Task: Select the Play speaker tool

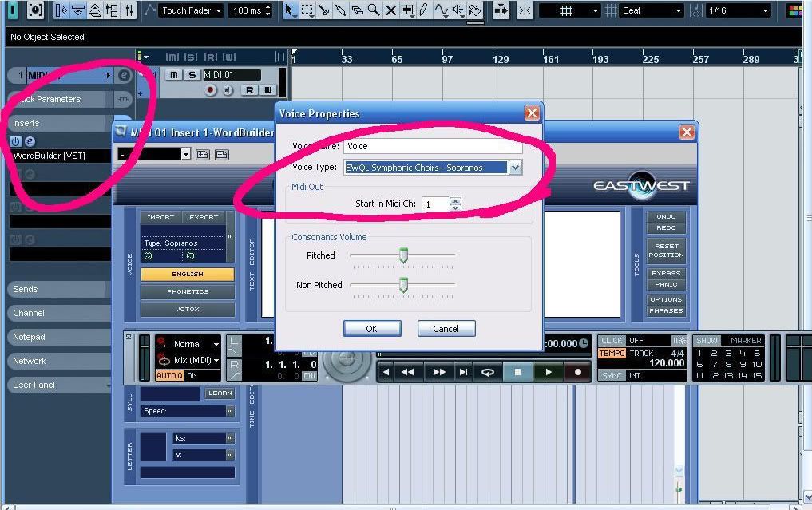Action: pos(457,10)
